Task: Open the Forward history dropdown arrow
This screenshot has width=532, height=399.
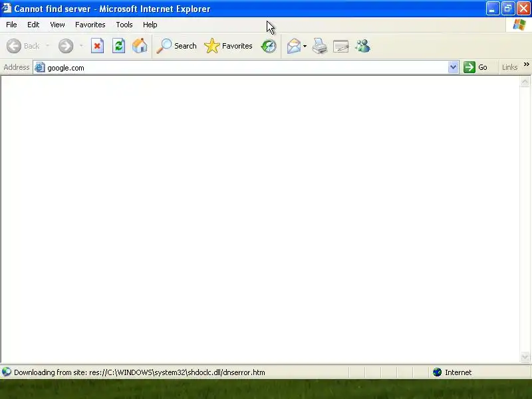Action: coord(81,46)
